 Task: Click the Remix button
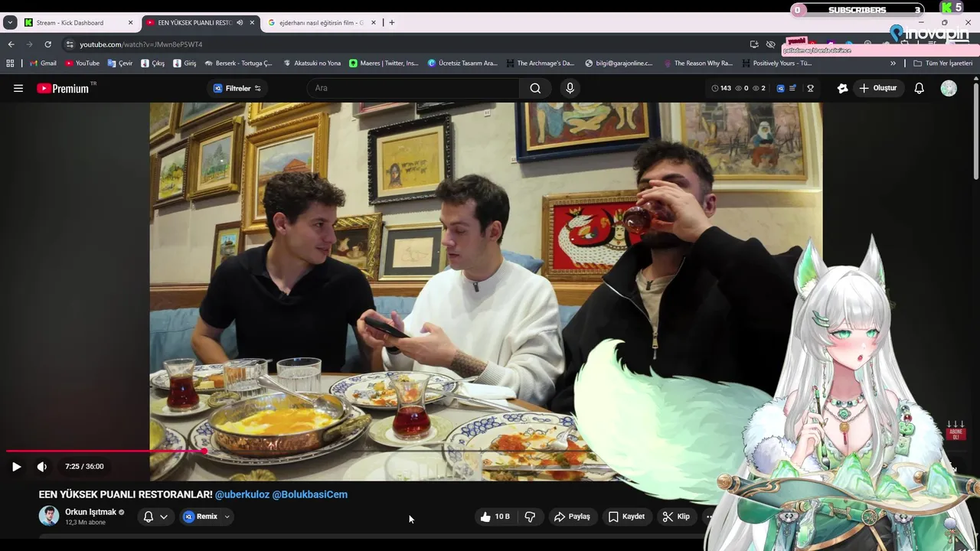[200, 517]
